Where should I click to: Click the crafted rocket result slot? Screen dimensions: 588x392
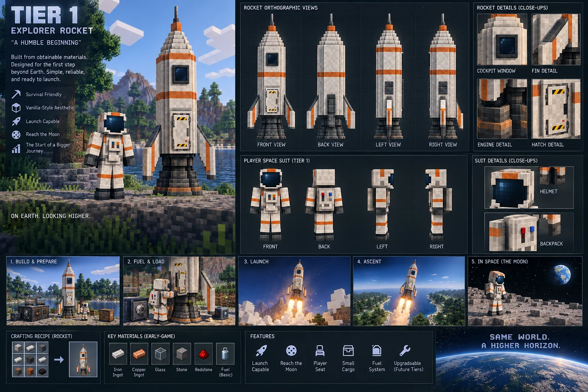[x=83, y=359]
